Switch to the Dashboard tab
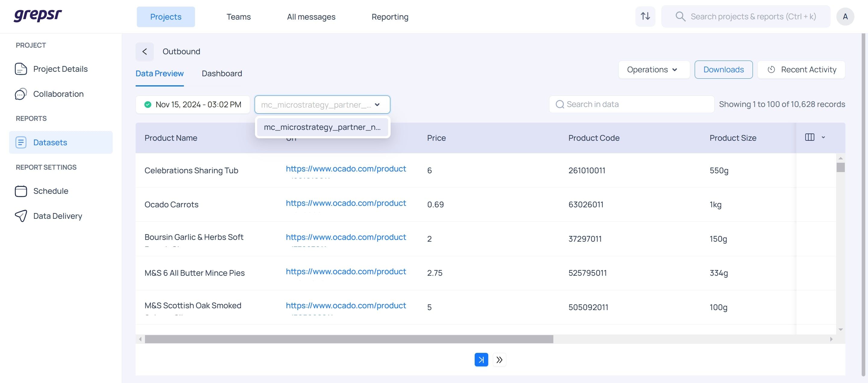Image resolution: width=868 pixels, height=383 pixels. point(222,74)
